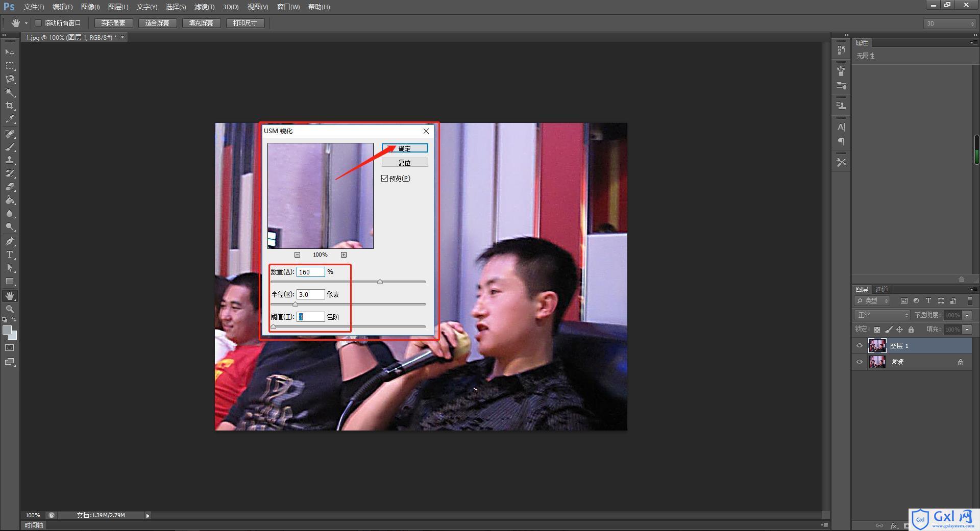The image size is (980, 531).
Task: Select the Crop tool
Action: [10, 106]
